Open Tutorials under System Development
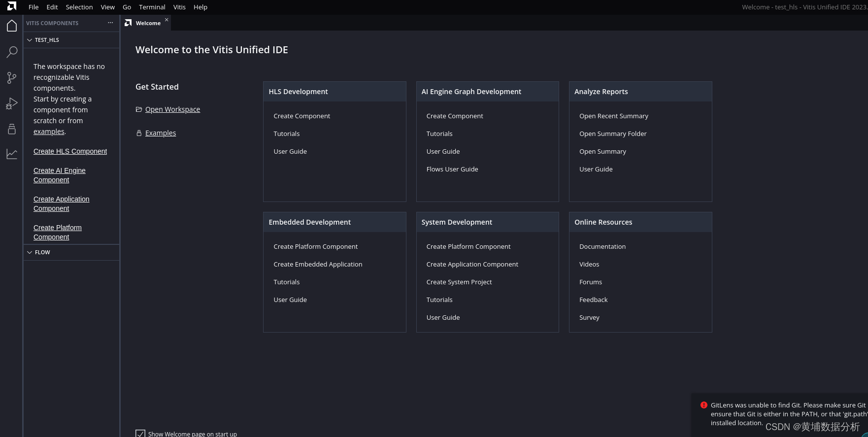This screenshot has width=868, height=437. pos(439,300)
